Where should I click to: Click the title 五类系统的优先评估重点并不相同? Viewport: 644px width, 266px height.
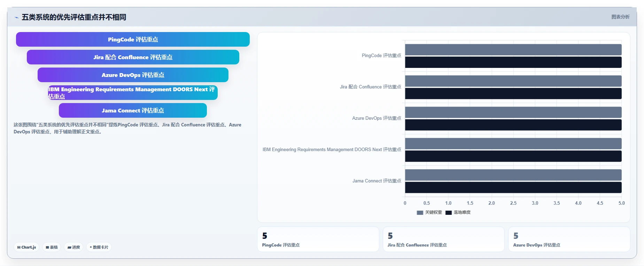click(x=74, y=17)
